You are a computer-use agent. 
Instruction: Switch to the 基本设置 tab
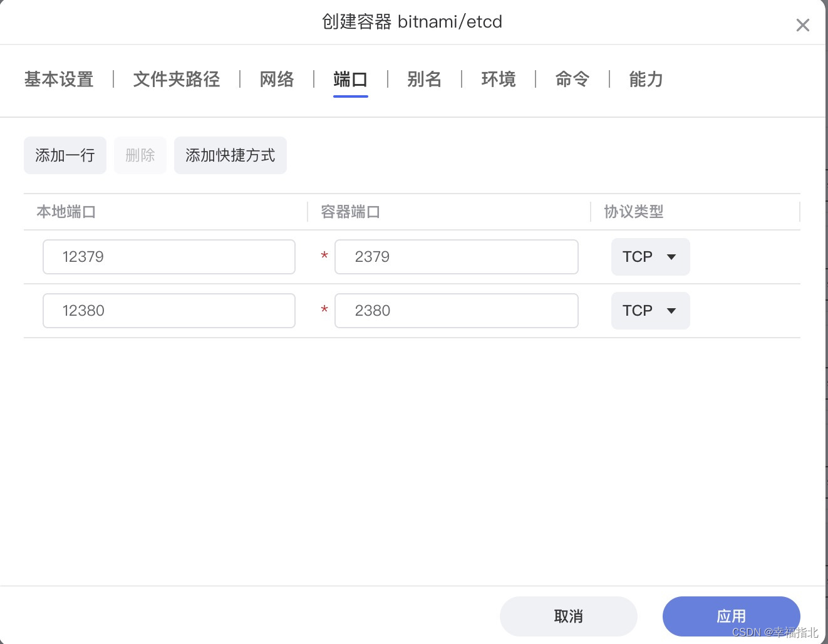coord(59,80)
